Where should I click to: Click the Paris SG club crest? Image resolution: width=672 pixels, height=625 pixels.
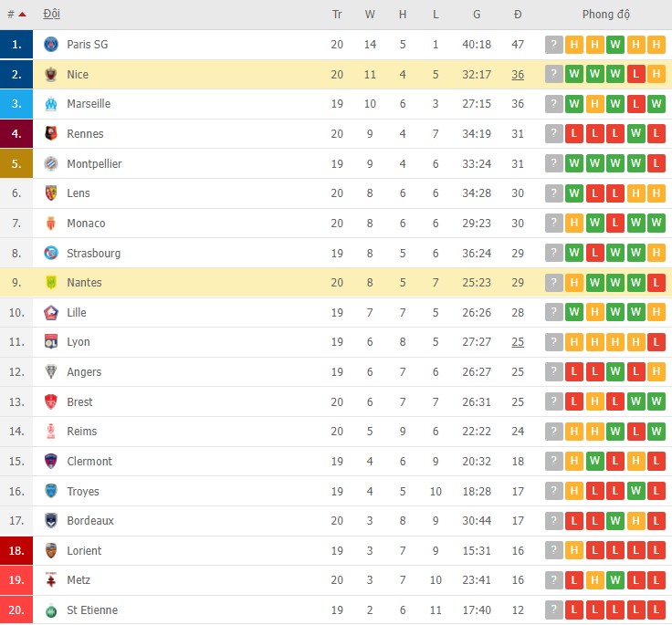(x=51, y=45)
